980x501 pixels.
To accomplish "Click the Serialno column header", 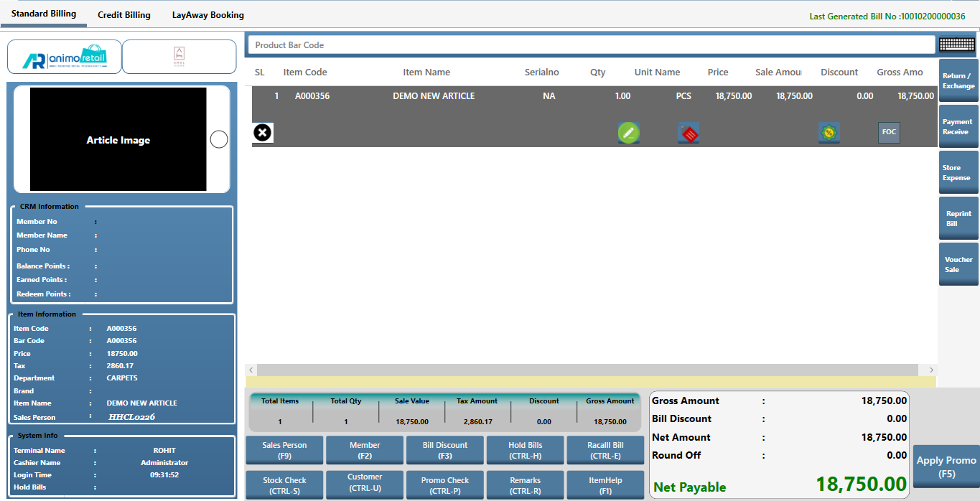I will [x=542, y=72].
